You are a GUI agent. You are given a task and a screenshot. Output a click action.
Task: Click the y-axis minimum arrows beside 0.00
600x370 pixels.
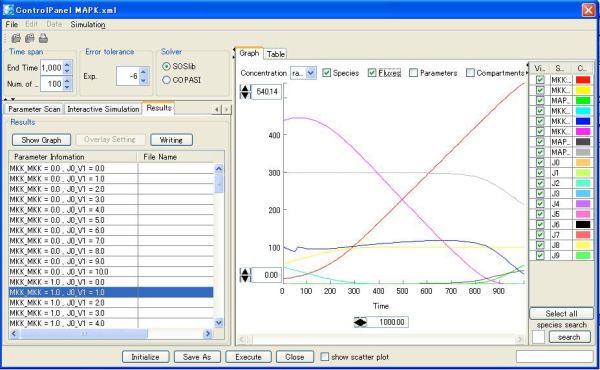coord(245,275)
